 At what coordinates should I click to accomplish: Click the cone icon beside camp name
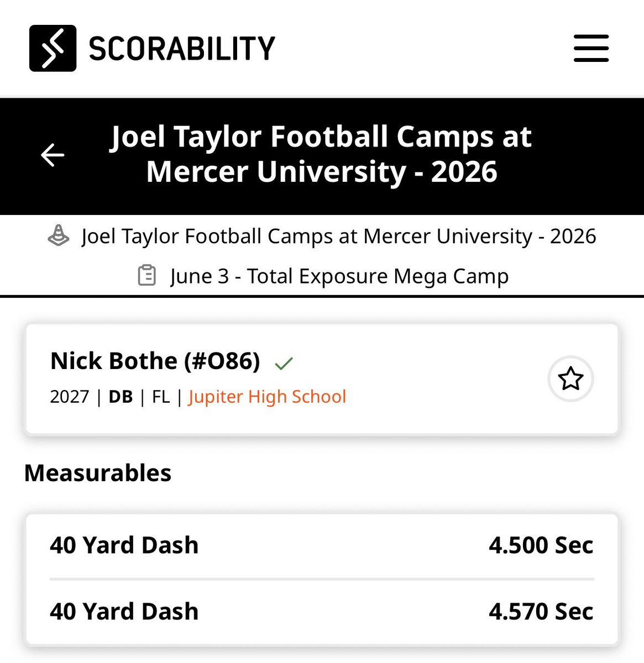coord(59,236)
